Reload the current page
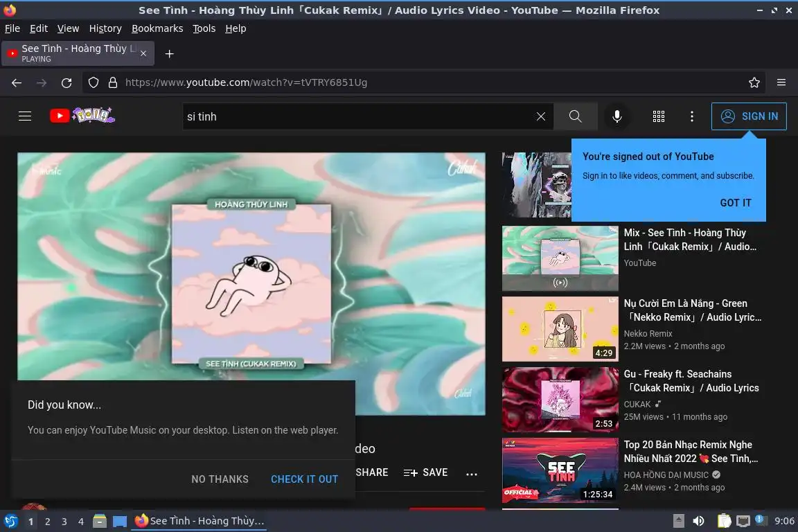 point(66,82)
